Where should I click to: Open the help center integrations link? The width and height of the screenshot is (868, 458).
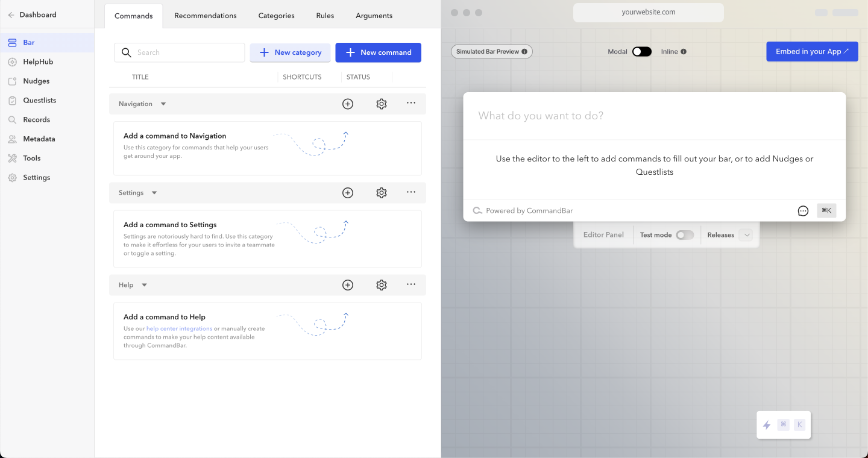pyautogui.click(x=179, y=329)
